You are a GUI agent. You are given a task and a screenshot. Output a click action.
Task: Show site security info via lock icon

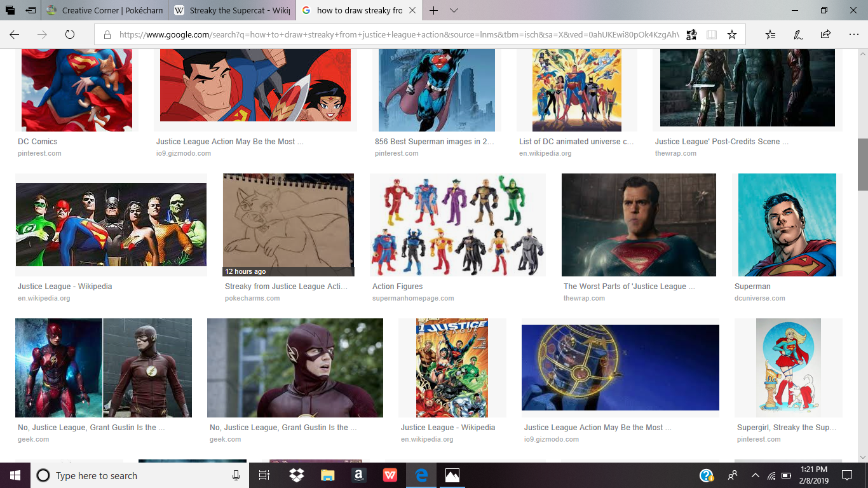point(107,35)
